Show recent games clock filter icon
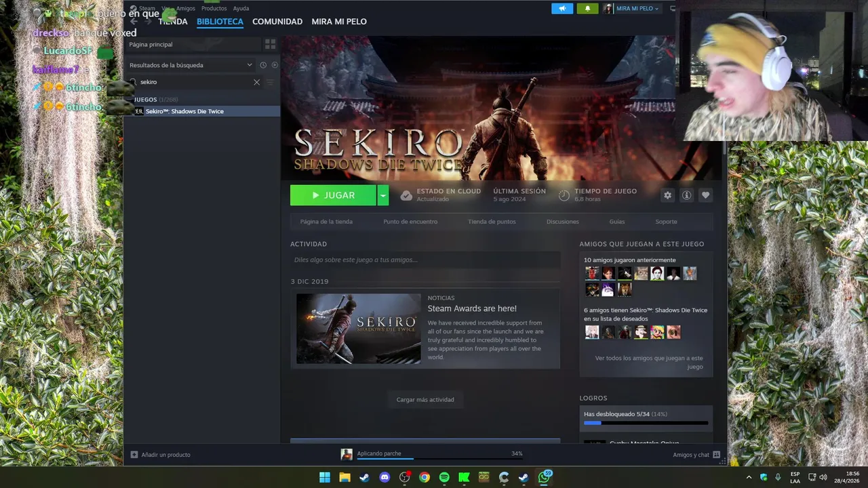868x488 pixels. [263, 65]
